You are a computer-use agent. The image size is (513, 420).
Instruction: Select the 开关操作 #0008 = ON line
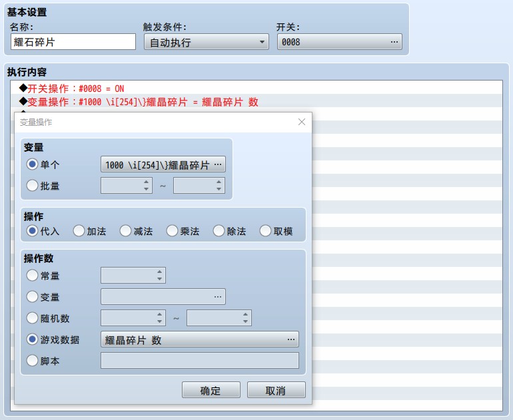(x=256, y=89)
